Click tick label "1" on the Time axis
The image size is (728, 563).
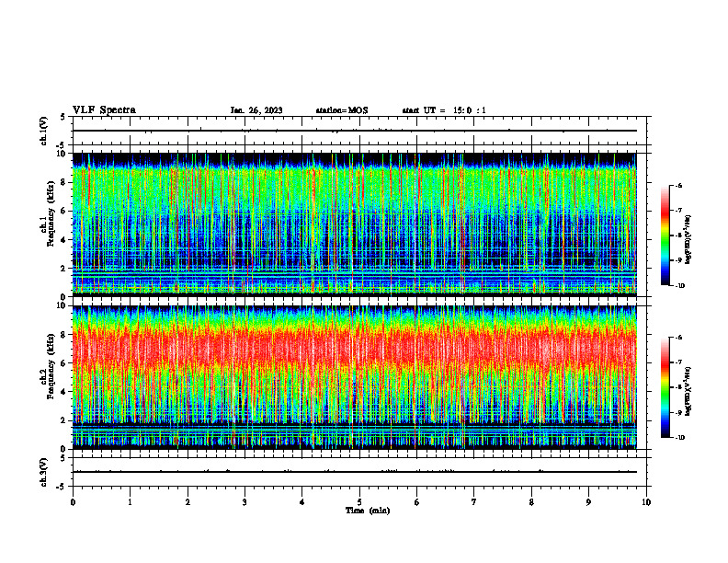pos(130,502)
